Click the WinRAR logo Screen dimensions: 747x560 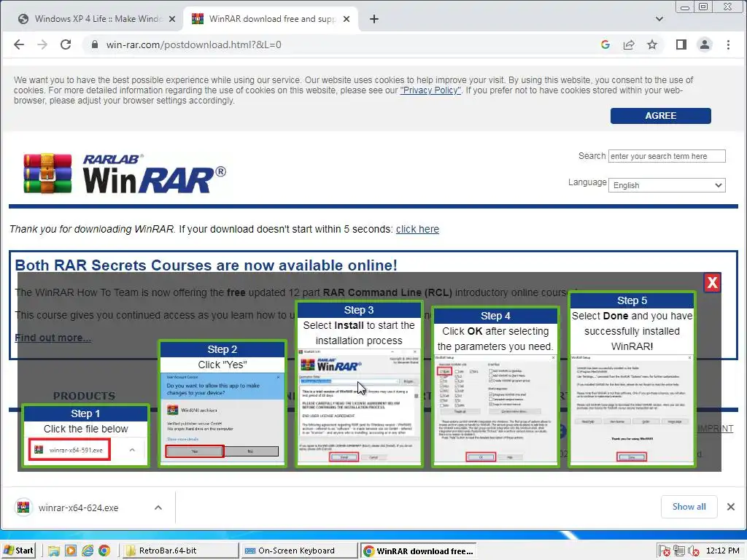(x=125, y=174)
